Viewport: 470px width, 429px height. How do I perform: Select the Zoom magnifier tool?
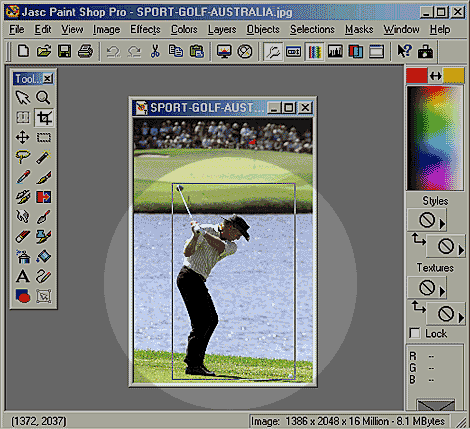[x=43, y=98]
